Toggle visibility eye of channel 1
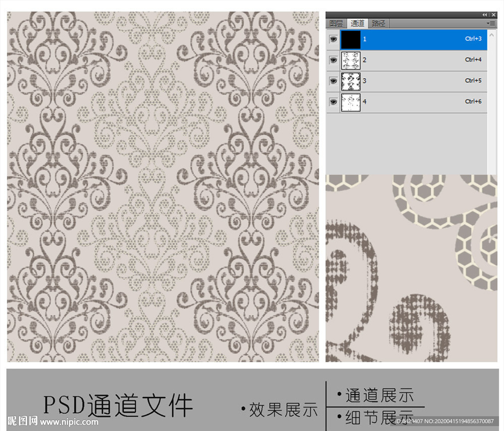This screenshot has height=431, width=504. pyautogui.click(x=333, y=39)
